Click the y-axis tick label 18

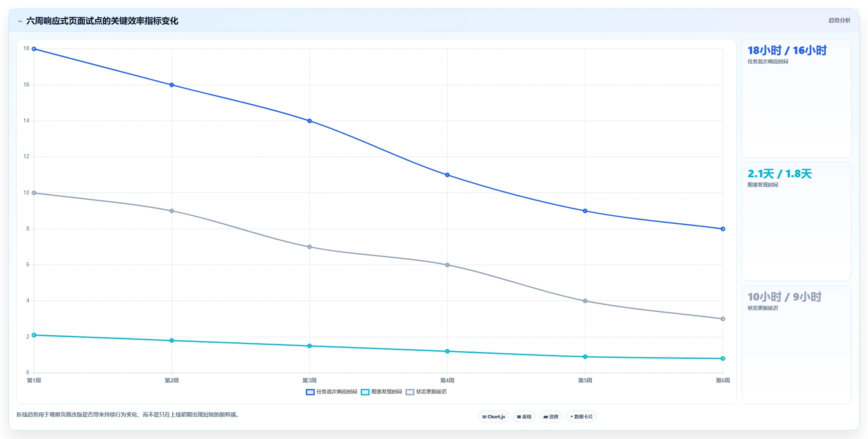tap(26, 49)
